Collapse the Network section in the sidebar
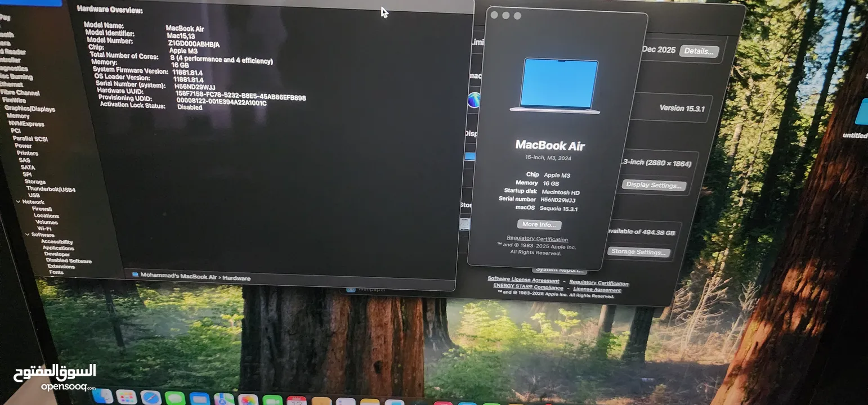868x405 pixels. click(18, 201)
